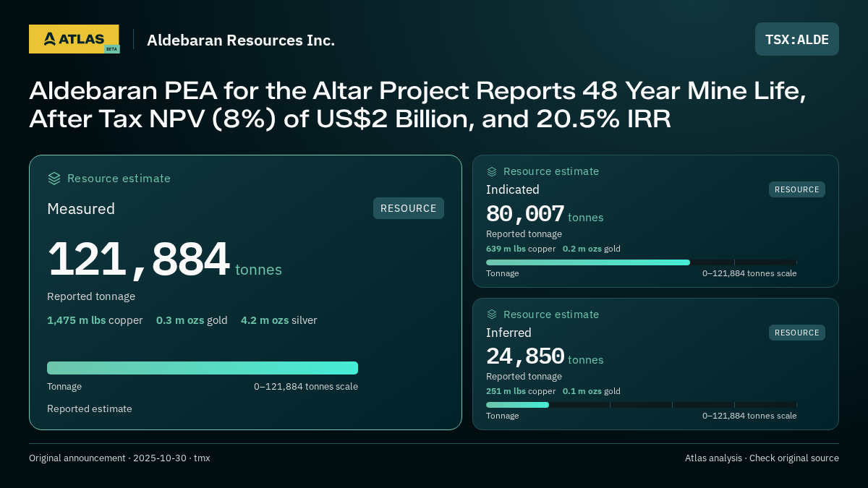Click the 80,007 tonnes figure
The height and width of the screenshot is (488, 868).
(x=545, y=214)
